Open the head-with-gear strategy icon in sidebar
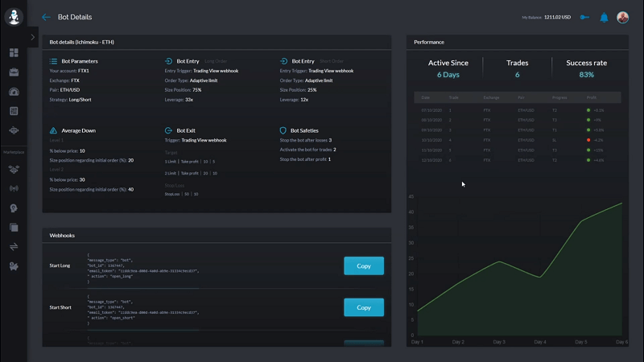Image resolution: width=644 pixels, height=362 pixels. [14, 208]
